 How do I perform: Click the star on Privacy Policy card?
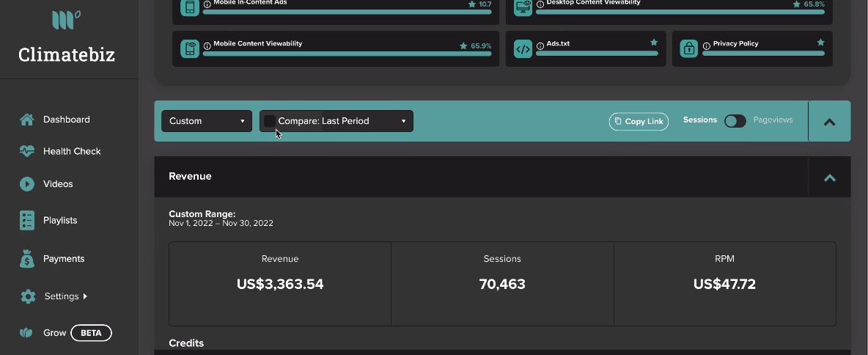[821, 42]
